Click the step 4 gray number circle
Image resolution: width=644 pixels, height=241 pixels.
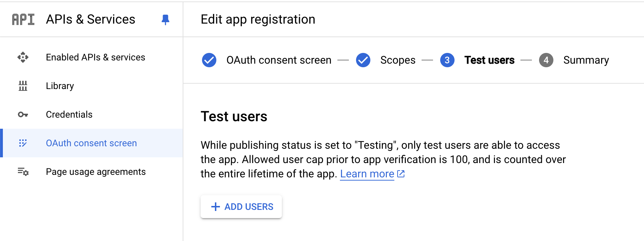click(546, 60)
